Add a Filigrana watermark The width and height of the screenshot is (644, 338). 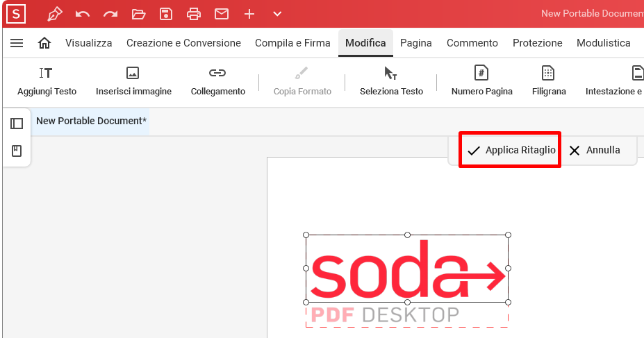point(549,82)
